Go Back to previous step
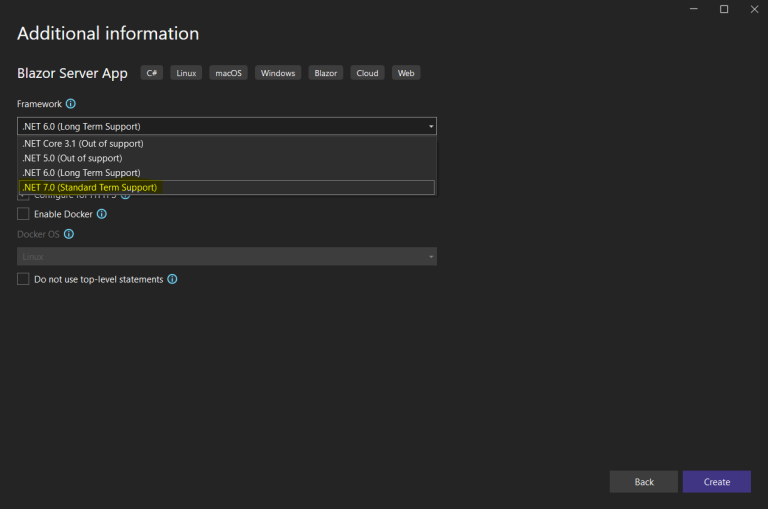 [x=643, y=482]
